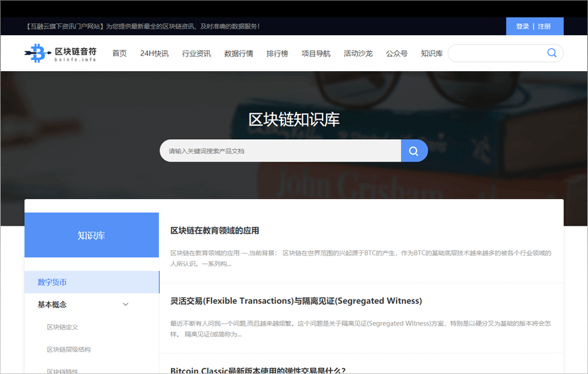
Task: Open article 区块链在教育领域的应用
Action: click(x=215, y=231)
